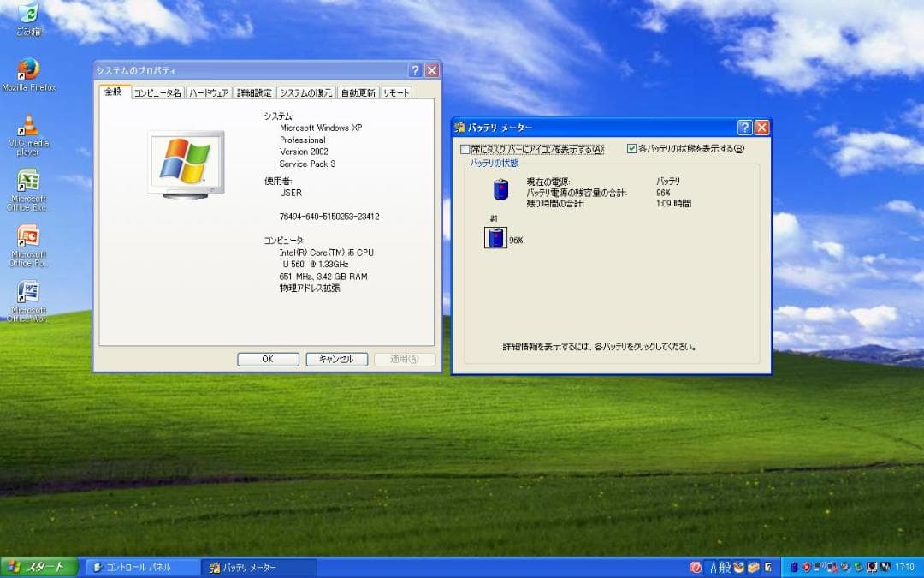Click the green Safely Remove Hardware tray icon
Screen dimensions: 924x578
coord(858,568)
